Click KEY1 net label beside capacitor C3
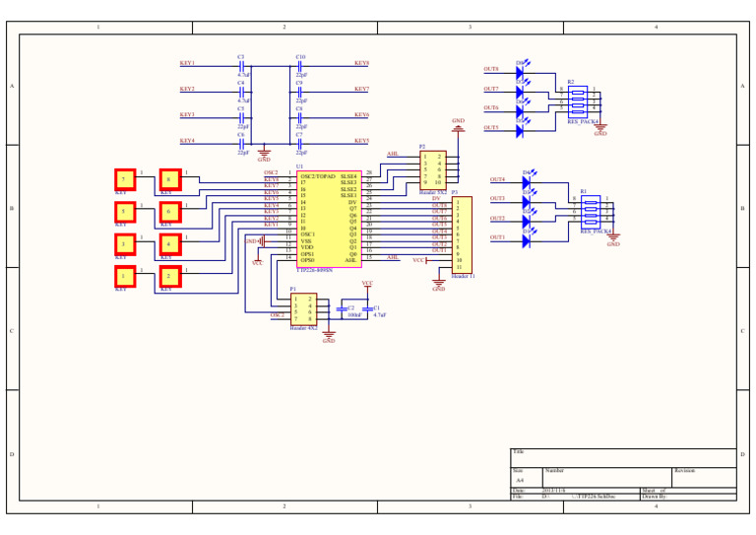Image resolution: width=756 pixels, height=535 pixels. click(x=187, y=63)
